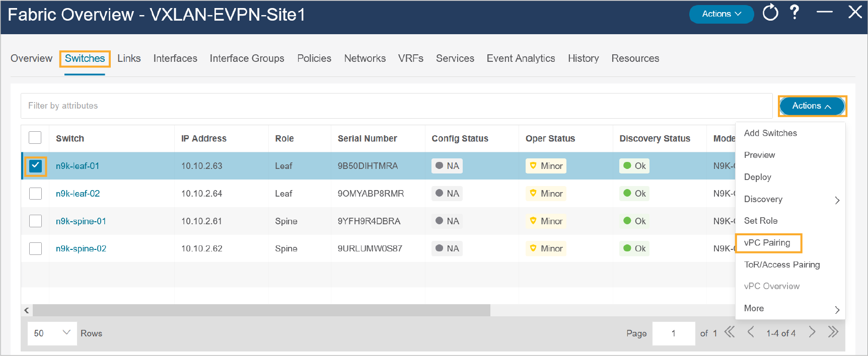Open the Networks tab
Image resolution: width=868 pixels, height=356 pixels.
pyautogui.click(x=365, y=58)
